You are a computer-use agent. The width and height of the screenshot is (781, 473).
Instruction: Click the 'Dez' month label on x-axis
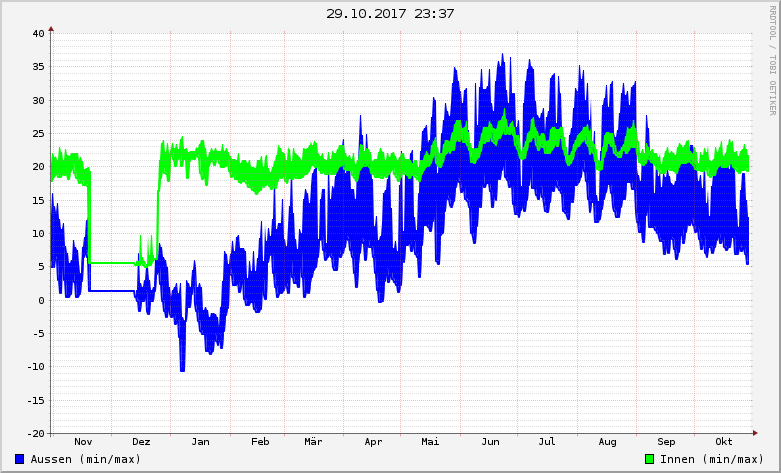click(141, 442)
